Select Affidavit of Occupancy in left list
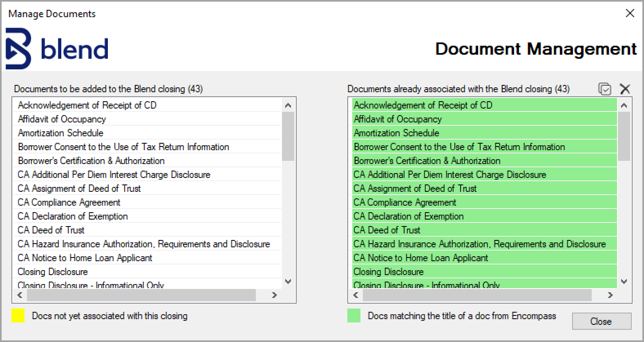The image size is (644, 342). (148, 119)
